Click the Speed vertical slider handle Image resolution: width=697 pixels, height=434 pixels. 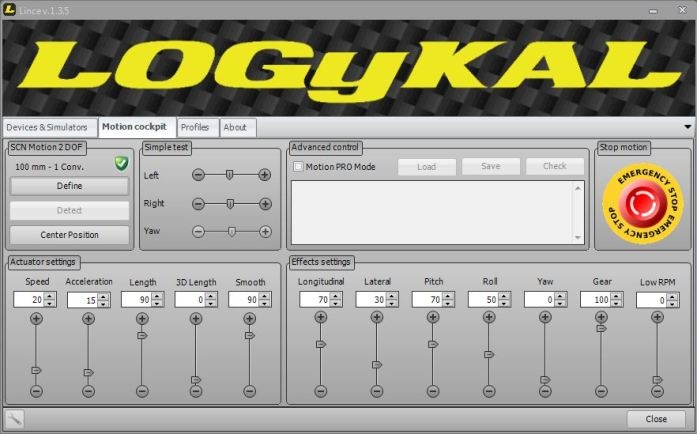click(x=36, y=370)
